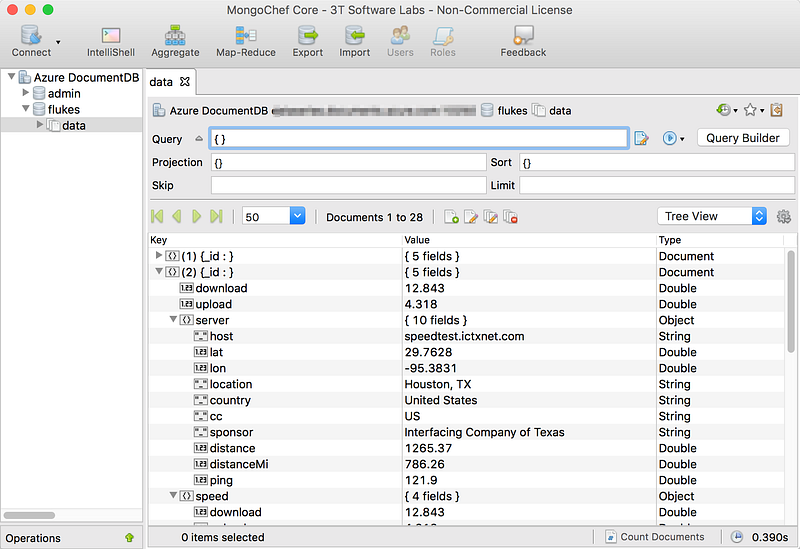Viewport: 800px width, 549px height.
Task: Click the Key column header
Action: pyautogui.click(x=275, y=240)
